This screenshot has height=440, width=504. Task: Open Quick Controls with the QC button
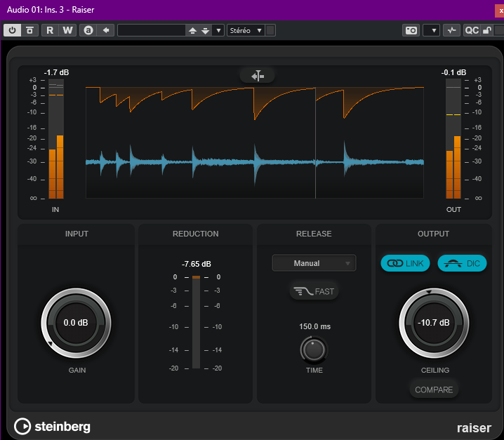472,30
